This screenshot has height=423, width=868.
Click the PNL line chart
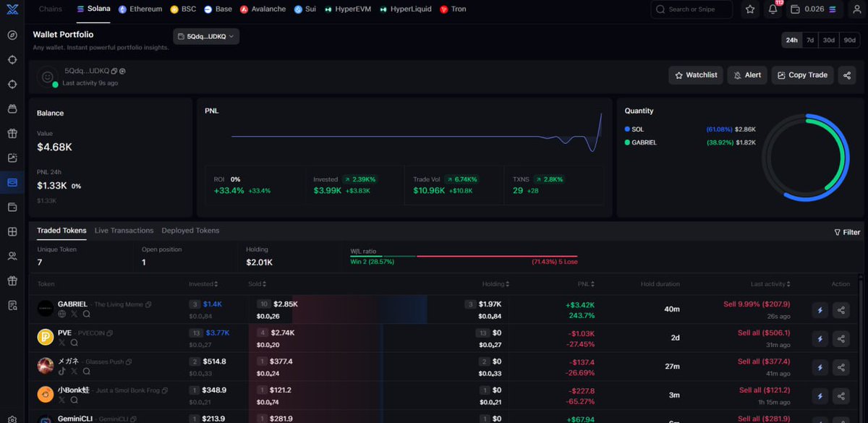tap(417, 134)
